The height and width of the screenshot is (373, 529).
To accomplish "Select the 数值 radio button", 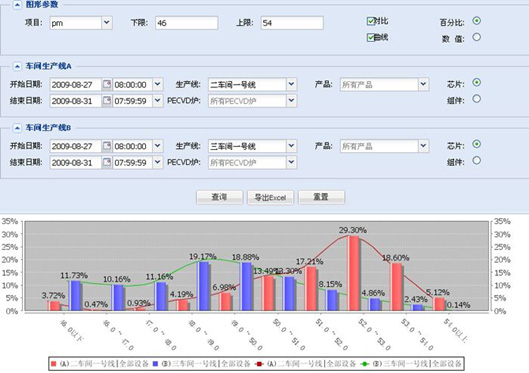I will point(476,37).
